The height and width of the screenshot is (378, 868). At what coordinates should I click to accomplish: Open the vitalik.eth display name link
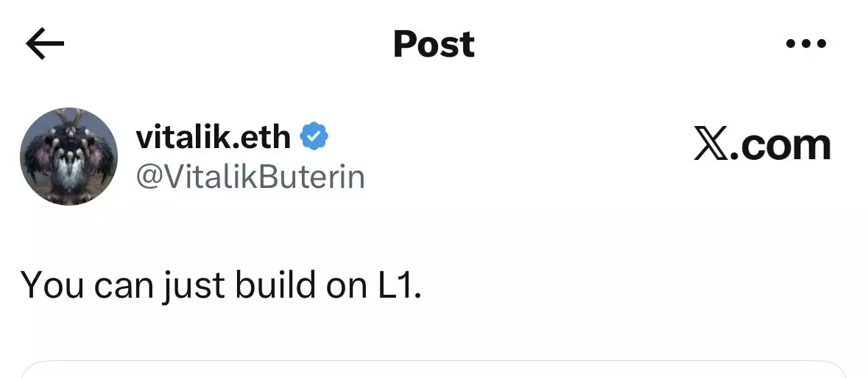[x=214, y=137]
